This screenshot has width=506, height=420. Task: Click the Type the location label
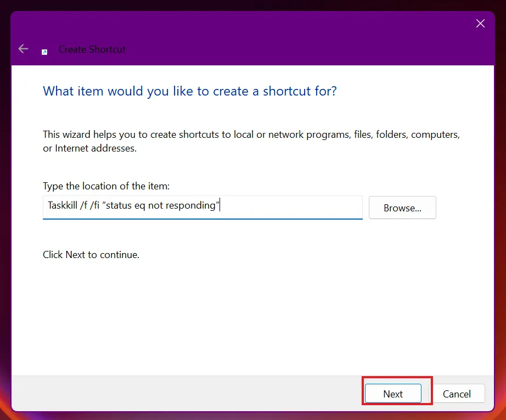(106, 186)
